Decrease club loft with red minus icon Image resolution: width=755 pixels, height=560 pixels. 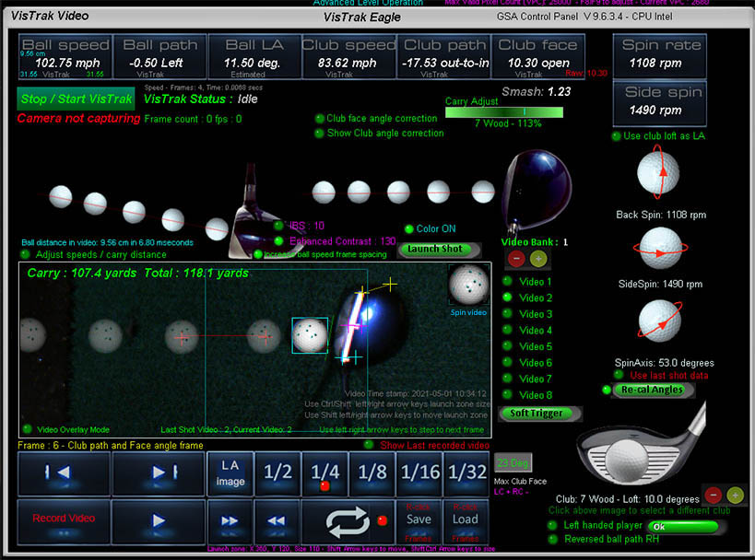(x=714, y=495)
